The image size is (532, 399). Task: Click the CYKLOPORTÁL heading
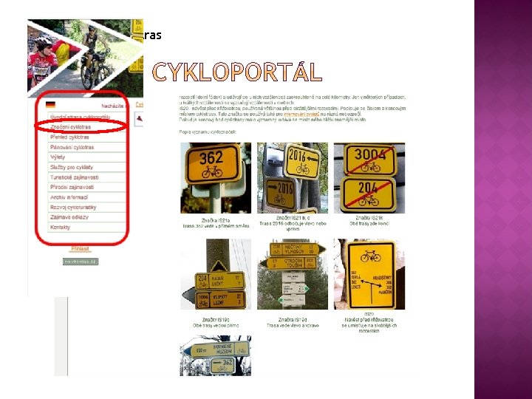237,72
